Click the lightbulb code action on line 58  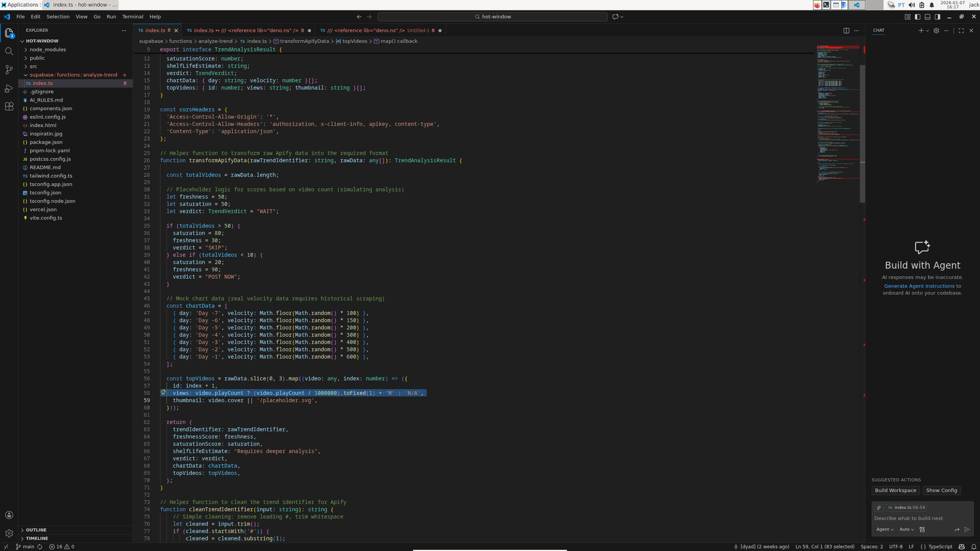[163, 392]
